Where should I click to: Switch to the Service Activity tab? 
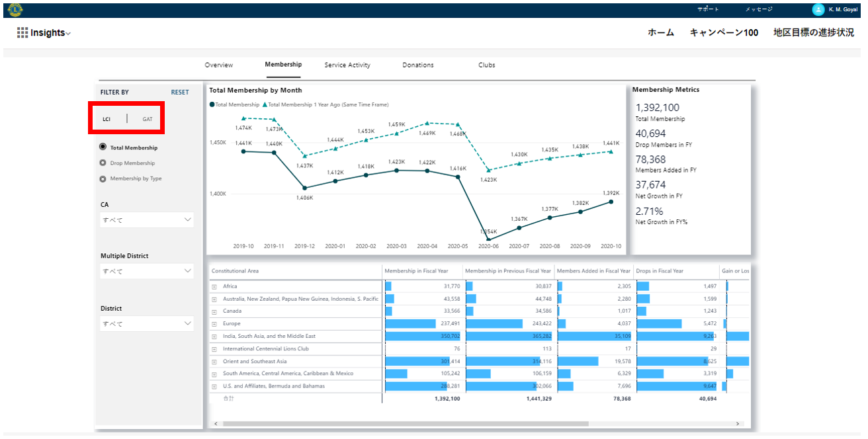pos(347,65)
